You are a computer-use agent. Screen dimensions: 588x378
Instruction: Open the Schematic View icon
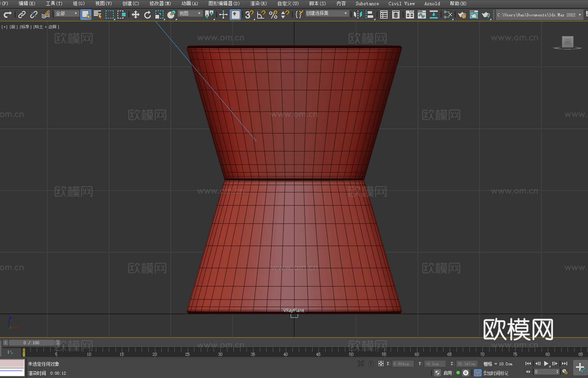pos(448,14)
